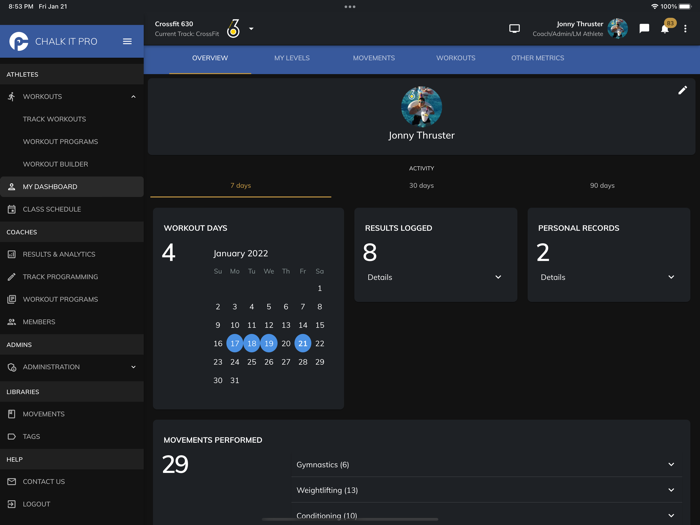700x525 pixels.
Task: Expand Personal Records details chevron
Action: [x=671, y=277]
